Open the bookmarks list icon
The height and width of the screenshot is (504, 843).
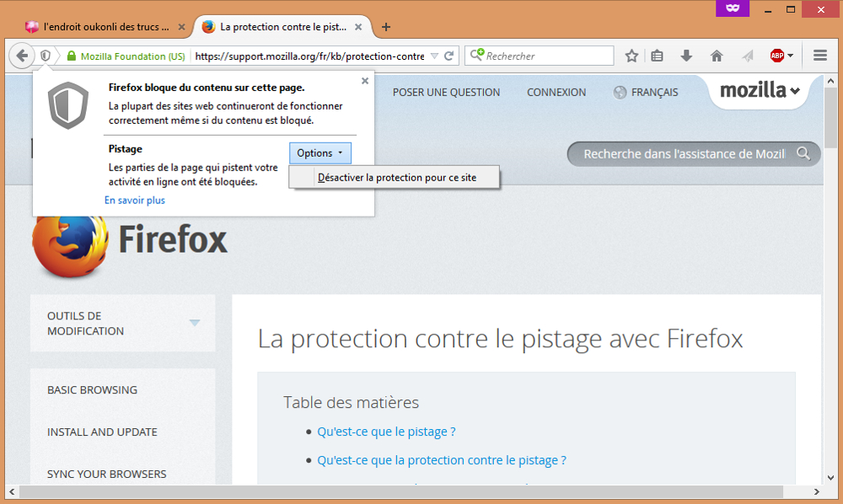657,55
